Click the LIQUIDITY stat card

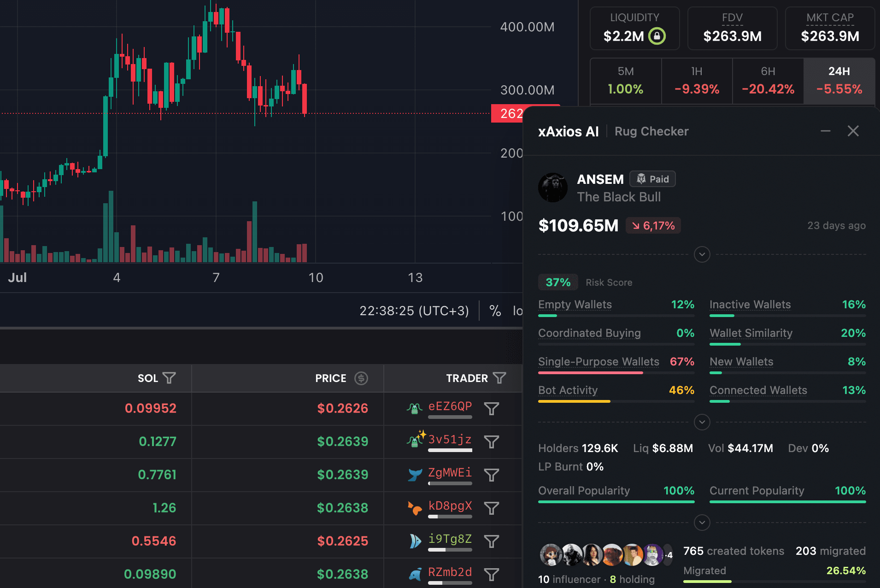click(635, 29)
